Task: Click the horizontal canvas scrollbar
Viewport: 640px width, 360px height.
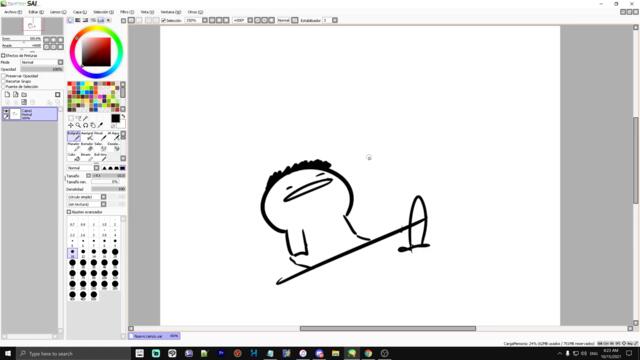Action: coord(388,329)
